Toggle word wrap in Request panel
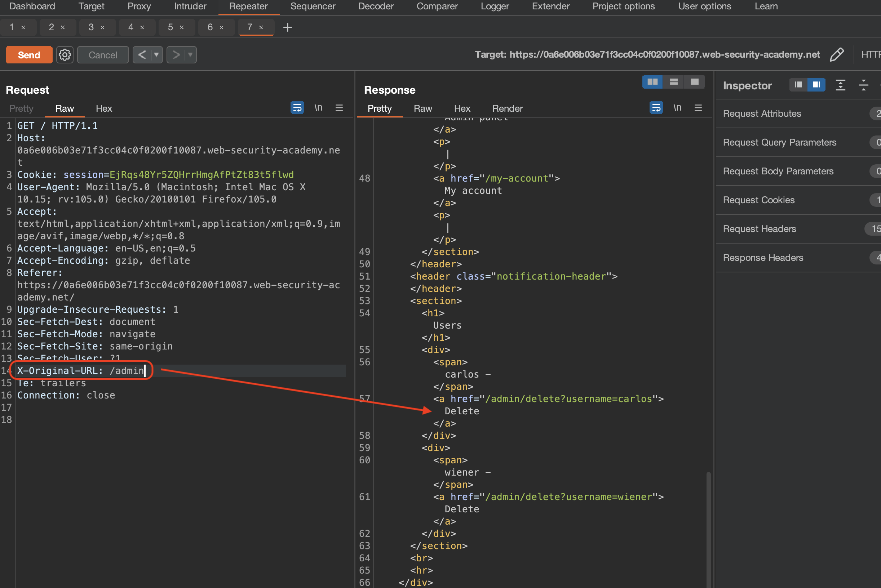 (297, 108)
